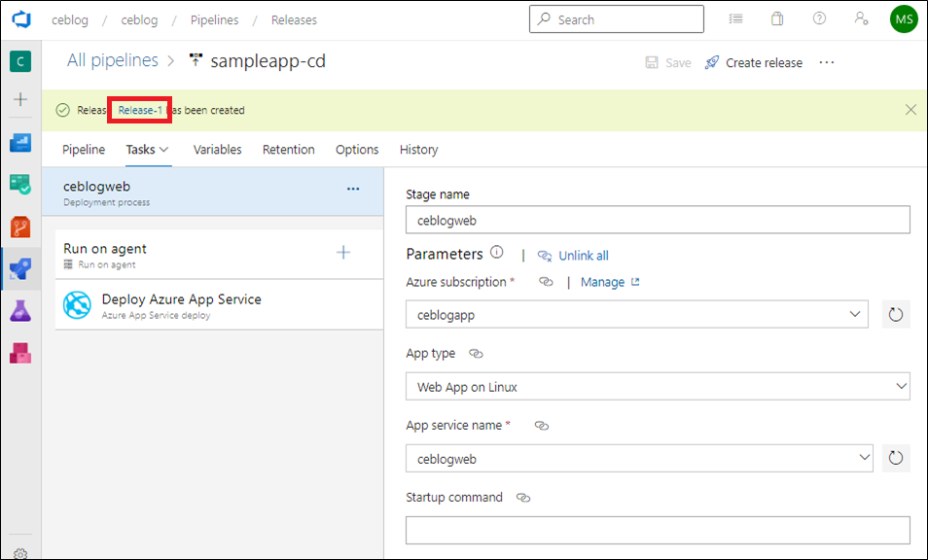Viewport: 928px width, 560px height.
Task: Add a task to Run on agent
Action: point(343,253)
